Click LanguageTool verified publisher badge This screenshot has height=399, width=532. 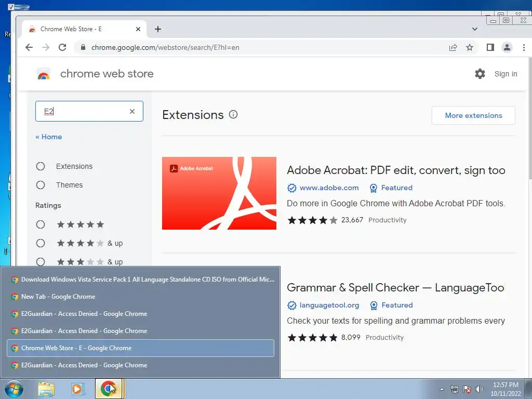pos(292,305)
